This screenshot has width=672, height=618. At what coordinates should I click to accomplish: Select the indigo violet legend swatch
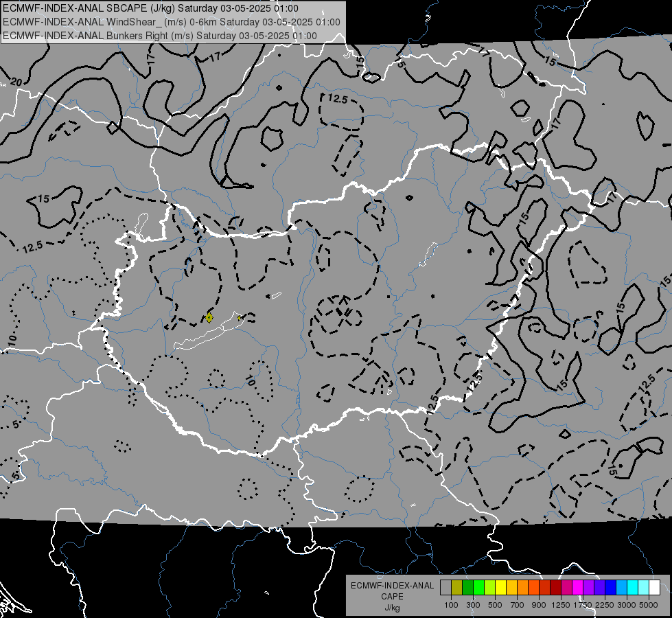[x=599, y=587]
